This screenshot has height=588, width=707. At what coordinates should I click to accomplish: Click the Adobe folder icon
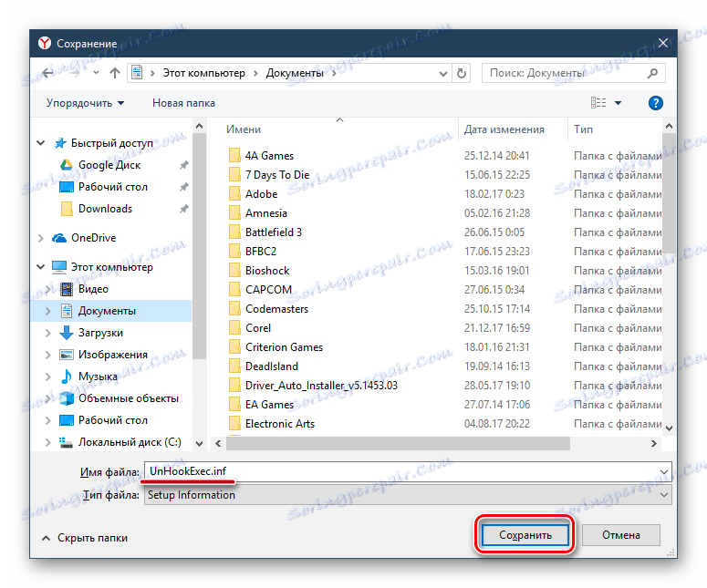pyautogui.click(x=234, y=194)
